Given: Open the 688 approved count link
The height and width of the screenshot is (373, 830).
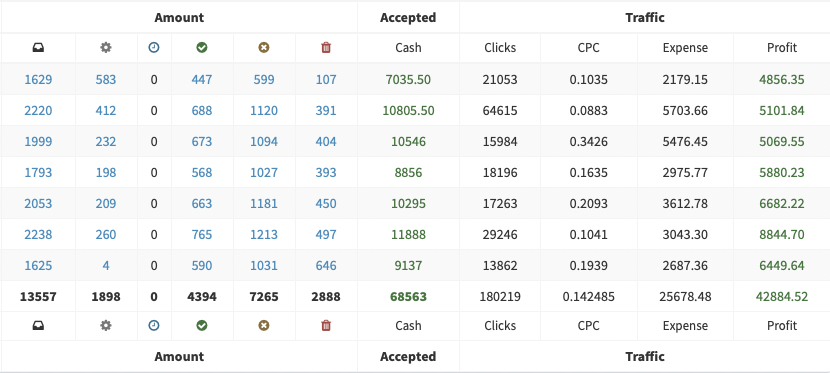Looking at the screenshot, I should (202, 111).
